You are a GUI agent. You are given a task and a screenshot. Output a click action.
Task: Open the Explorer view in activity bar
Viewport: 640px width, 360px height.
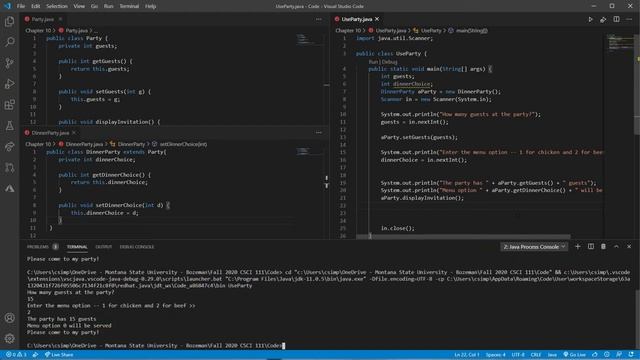pyautogui.click(x=9, y=21)
